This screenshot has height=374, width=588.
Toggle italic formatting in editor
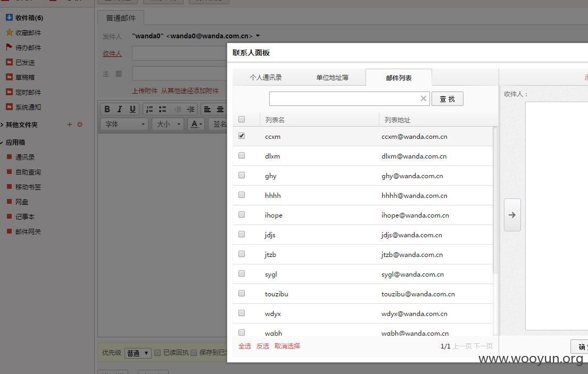pyautogui.click(x=120, y=109)
